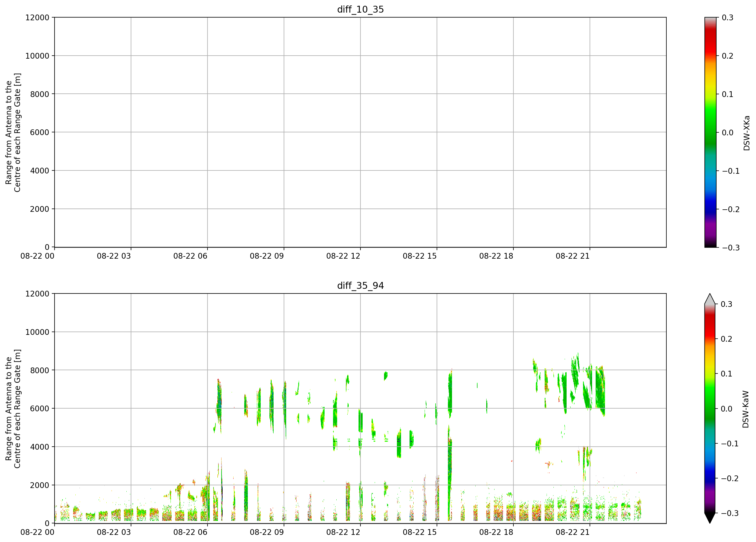Click the 12000 y-tick in the diff_35_94 plot
Image resolution: width=756 pixels, height=542 pixels.
37,294
